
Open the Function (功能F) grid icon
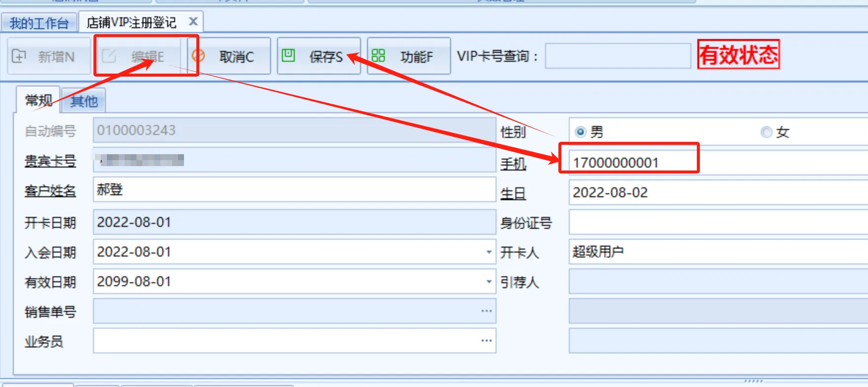click(378, 55)
